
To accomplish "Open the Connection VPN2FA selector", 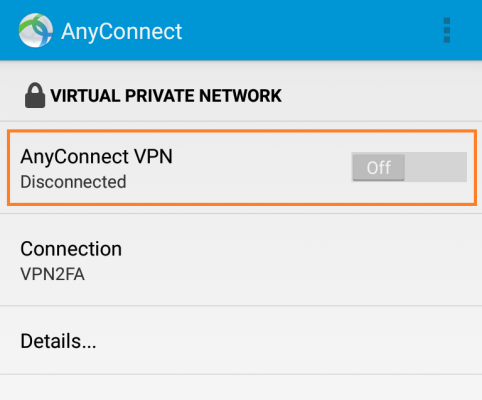I will (x=241, y=260).
